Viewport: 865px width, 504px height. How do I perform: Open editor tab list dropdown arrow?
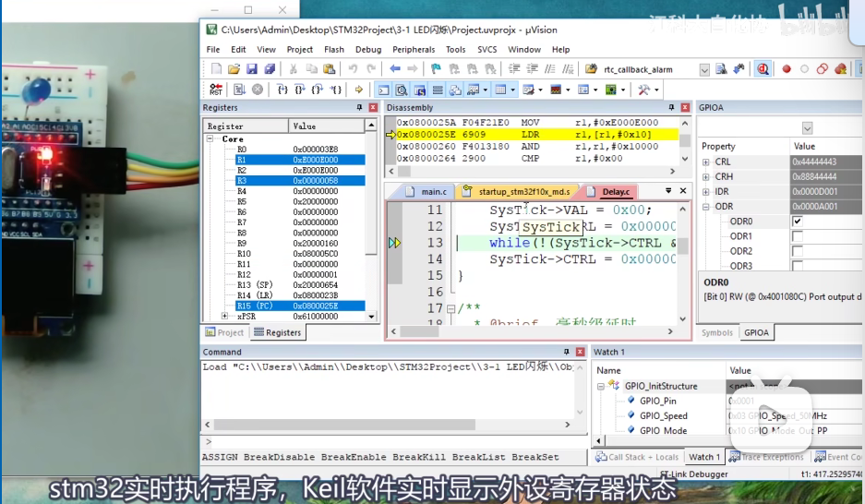click(668, 190)
